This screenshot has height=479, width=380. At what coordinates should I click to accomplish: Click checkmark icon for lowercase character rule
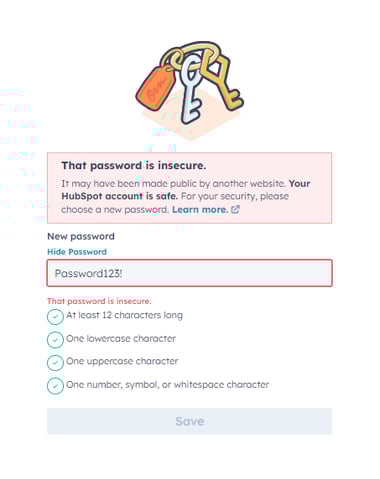[55, 340]
